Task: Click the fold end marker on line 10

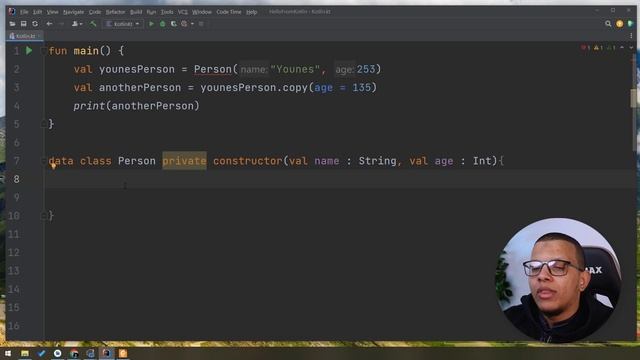Action: [43, 216]
